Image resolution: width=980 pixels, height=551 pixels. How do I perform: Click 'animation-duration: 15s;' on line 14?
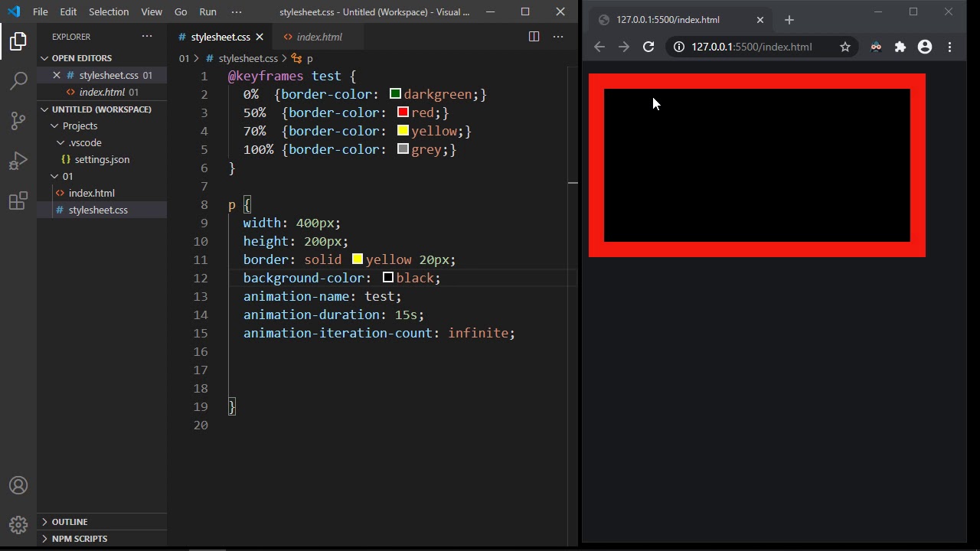(333, 315)
